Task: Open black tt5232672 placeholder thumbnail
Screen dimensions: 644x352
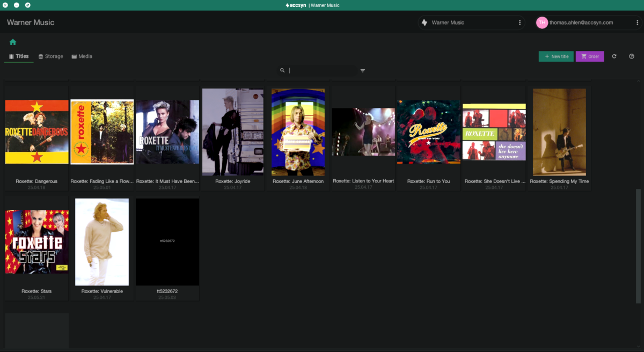Action: point(167,242)
